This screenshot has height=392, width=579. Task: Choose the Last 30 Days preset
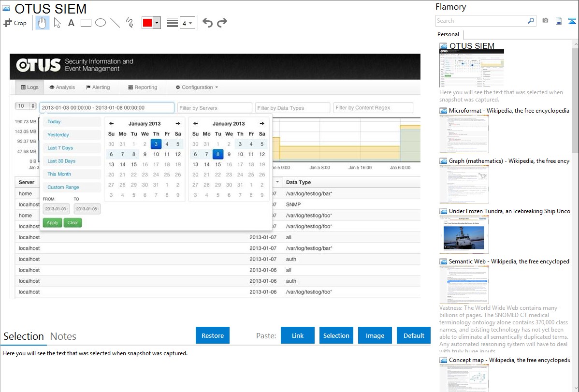(72, 161)
